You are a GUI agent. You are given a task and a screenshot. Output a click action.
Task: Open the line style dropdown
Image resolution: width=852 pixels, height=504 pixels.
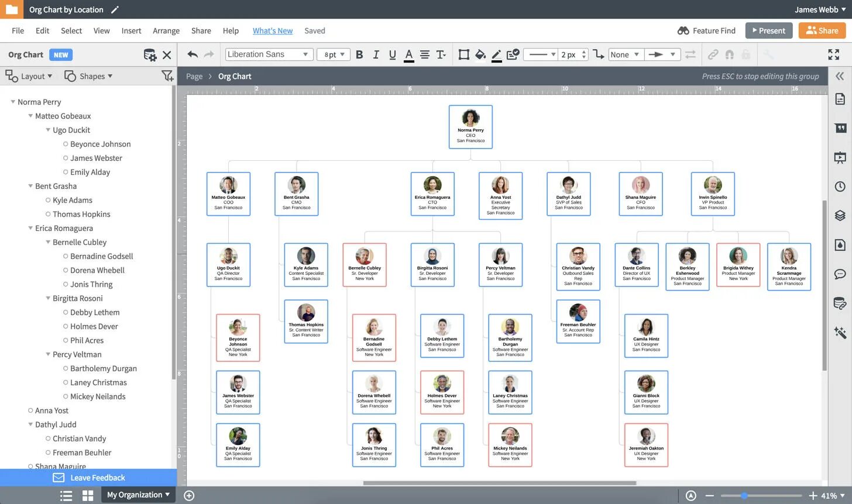(x=541, y=54)
